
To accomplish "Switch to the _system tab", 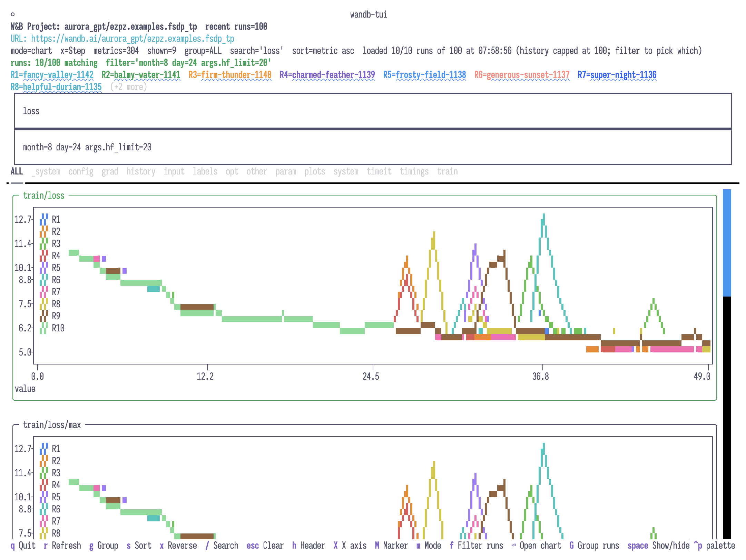I will pos(46,171).
